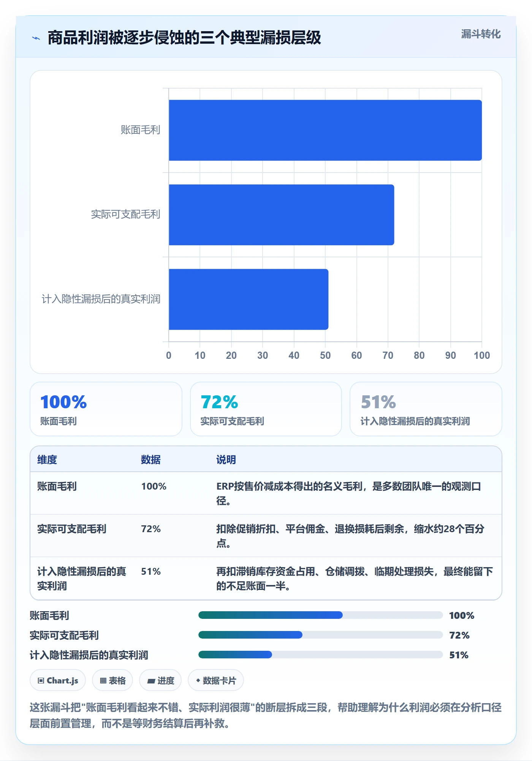Image resolution: width=532 pixels, height=761 pixels.
Task: Click the ERP按售价减成本 description cell
Action: [349, 493]
